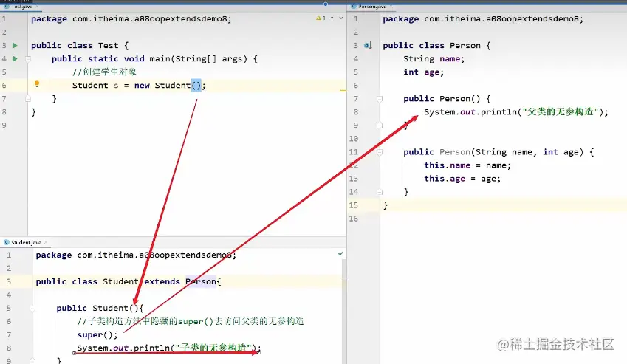Image resolution: width=627 pixels, height=364 pixels.
Task: Click line number 6 in Test.java gutter
Action: 4,85
